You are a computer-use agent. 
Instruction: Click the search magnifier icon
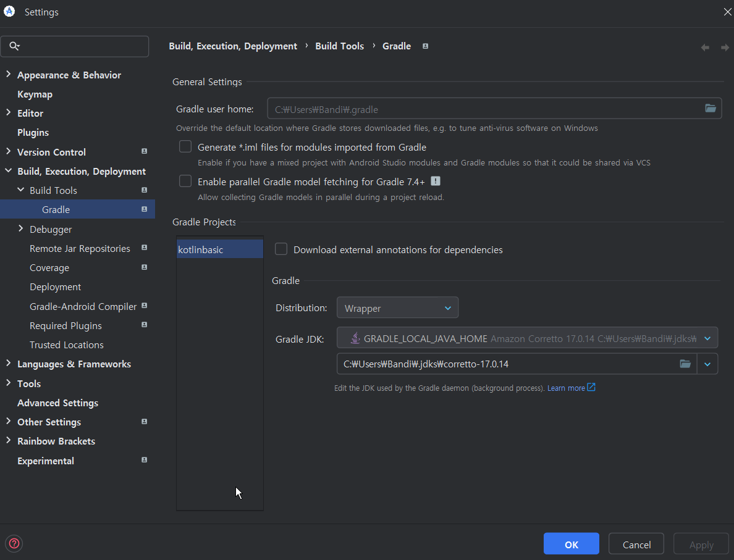[14, 46]
